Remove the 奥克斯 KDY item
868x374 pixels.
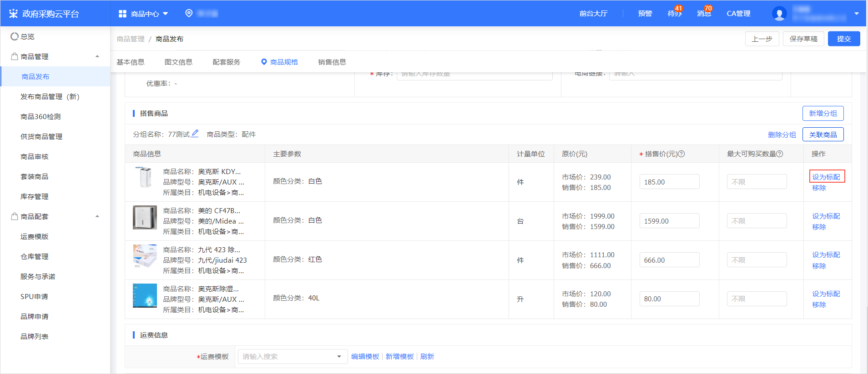(x=819, y=188)
